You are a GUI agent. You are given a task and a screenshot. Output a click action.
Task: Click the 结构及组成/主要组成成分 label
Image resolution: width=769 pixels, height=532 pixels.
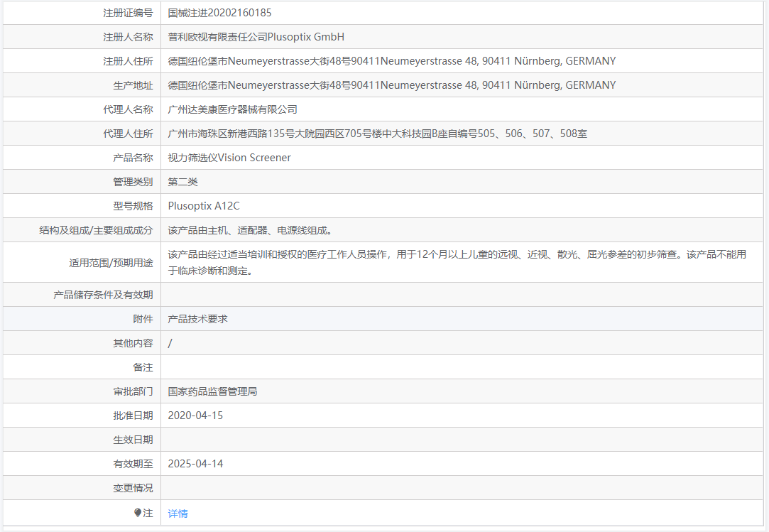click(x=96, y=230)
